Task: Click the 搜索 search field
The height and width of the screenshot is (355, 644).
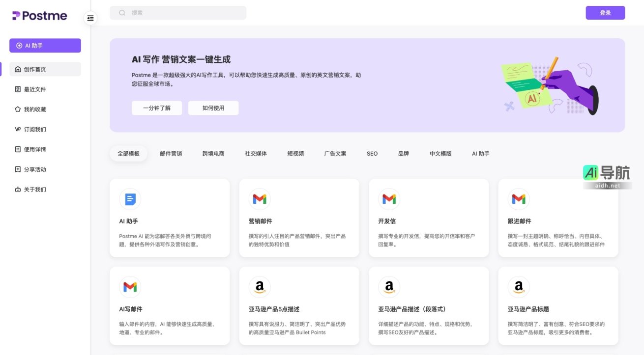Action: (x=178, y=12)
